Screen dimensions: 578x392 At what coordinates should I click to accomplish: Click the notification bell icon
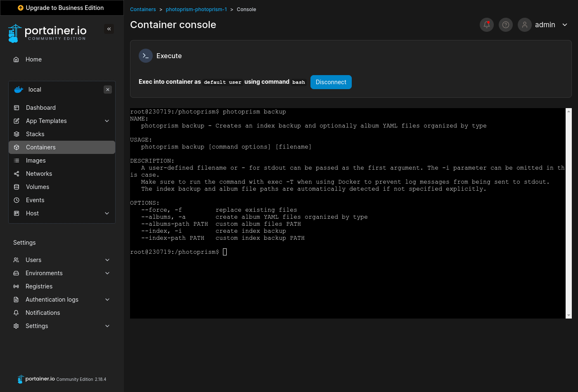[486, 25]
